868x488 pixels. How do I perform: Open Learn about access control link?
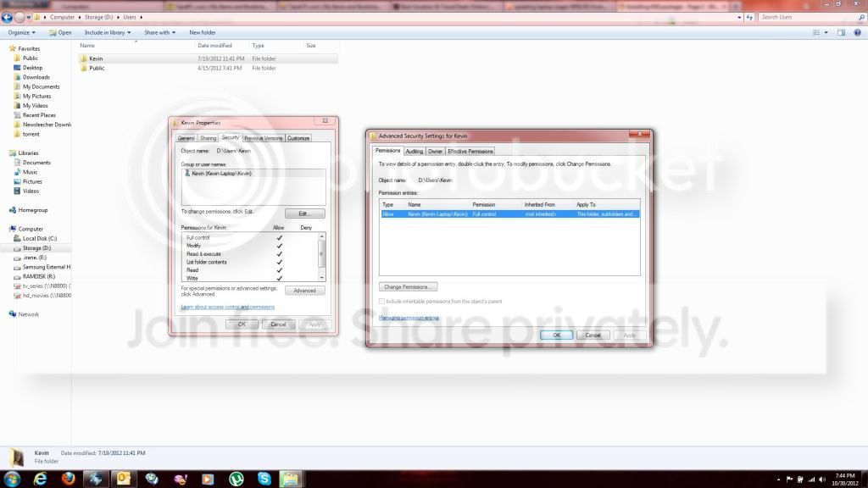[227, 307]
